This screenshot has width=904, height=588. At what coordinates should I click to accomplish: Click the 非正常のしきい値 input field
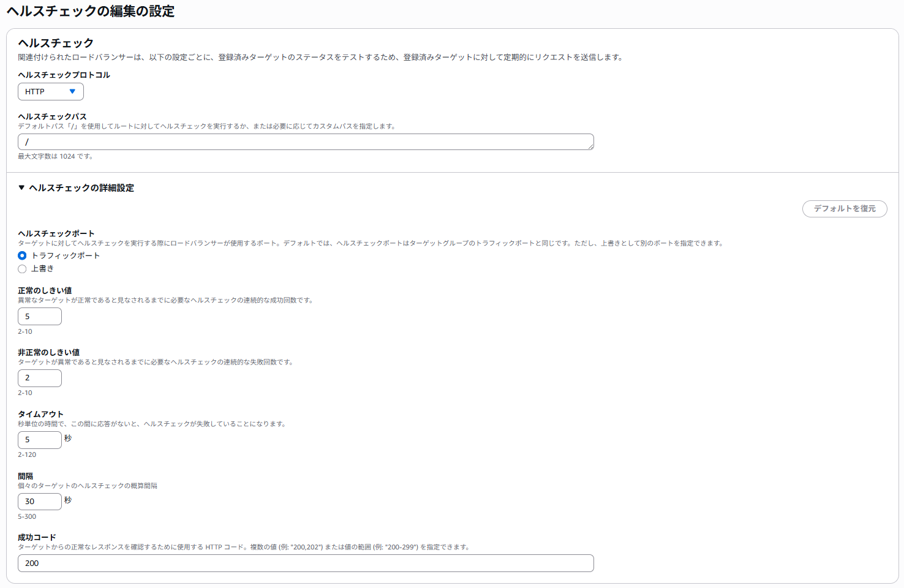tap(40, 378)
